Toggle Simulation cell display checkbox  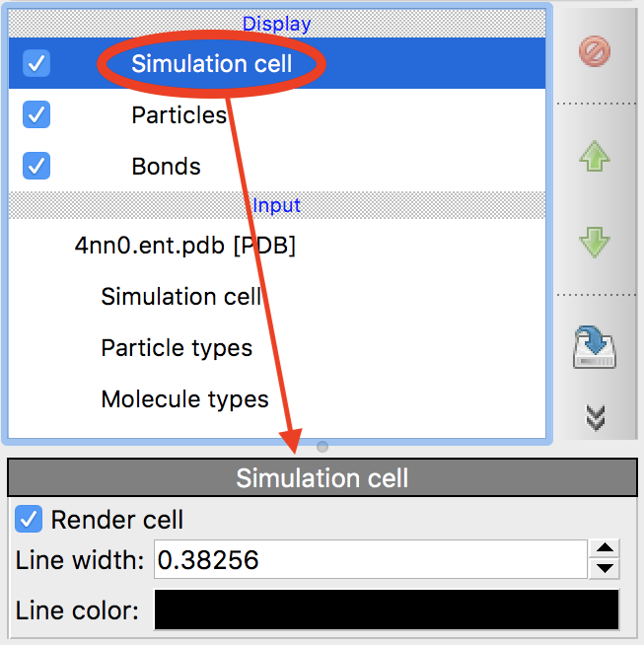[36, 64]
